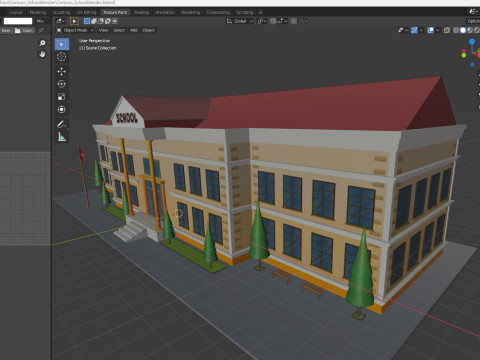
Task: Switch to Solid viewport shading
Action: coord(463,30)
